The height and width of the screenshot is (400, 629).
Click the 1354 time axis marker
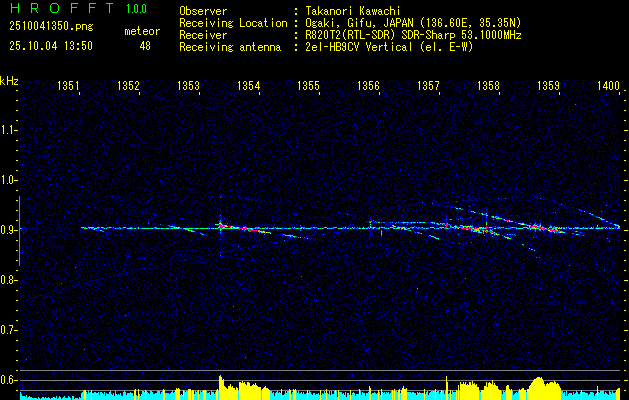[249, 85]
